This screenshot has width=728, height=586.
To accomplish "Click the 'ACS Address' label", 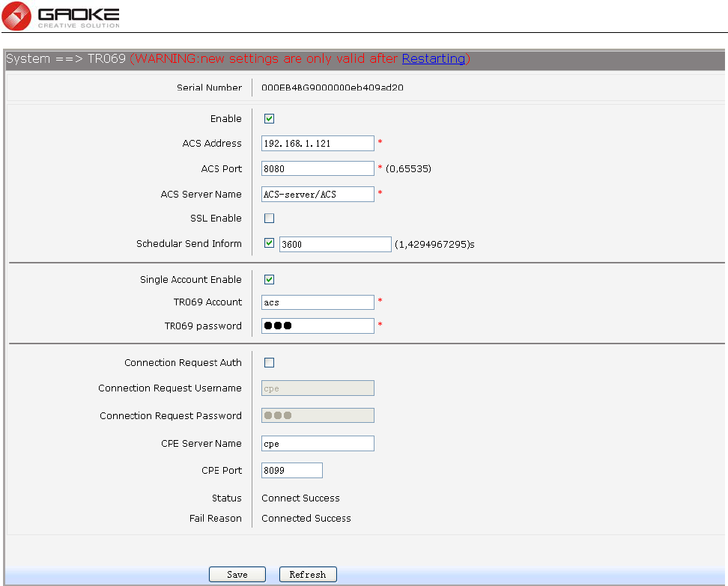I will point(212,144).
